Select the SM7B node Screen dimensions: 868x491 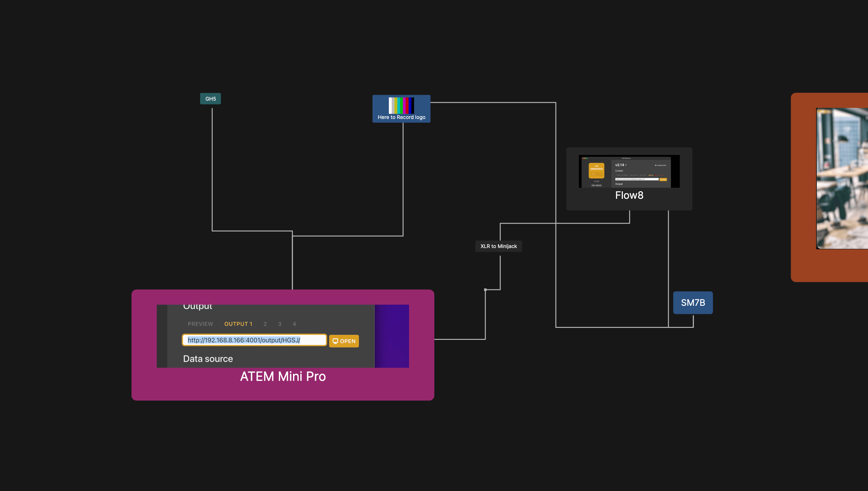pos(693,303)
